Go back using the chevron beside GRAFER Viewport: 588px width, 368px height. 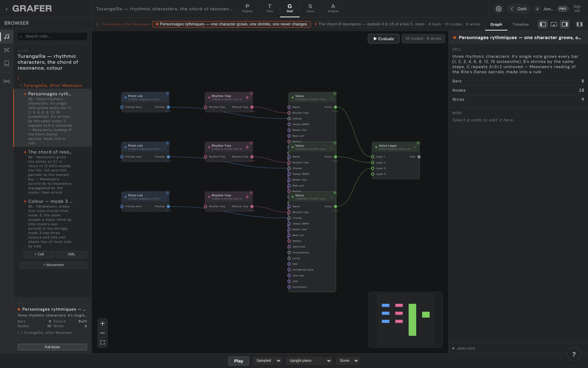pyautogui.click(x=6, y=9)
